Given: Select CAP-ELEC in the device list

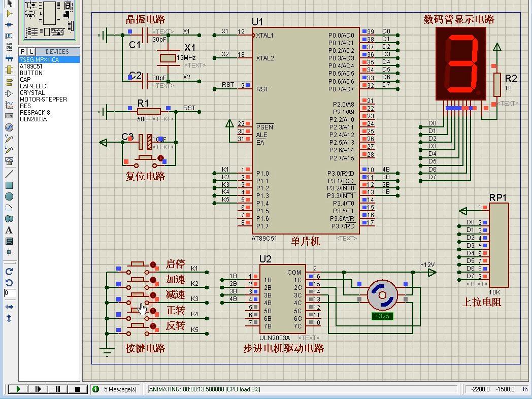Looking at the screenshot, I should point(49,86).
